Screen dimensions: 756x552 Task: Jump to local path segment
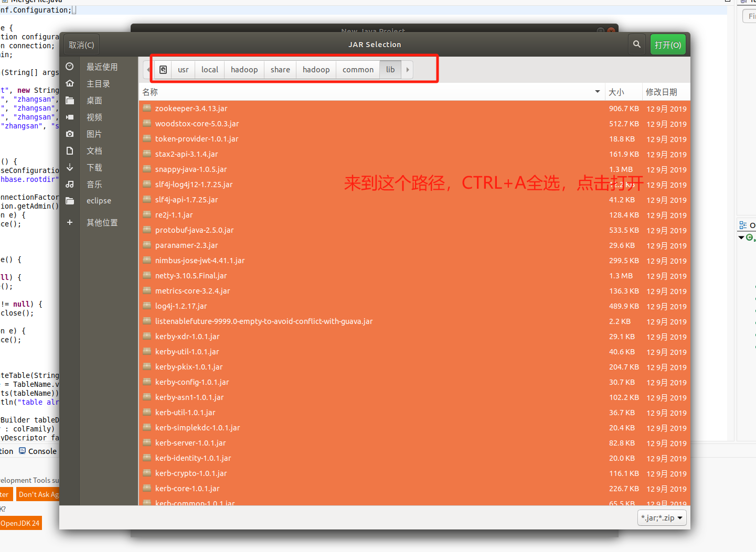tap(210, 70)
